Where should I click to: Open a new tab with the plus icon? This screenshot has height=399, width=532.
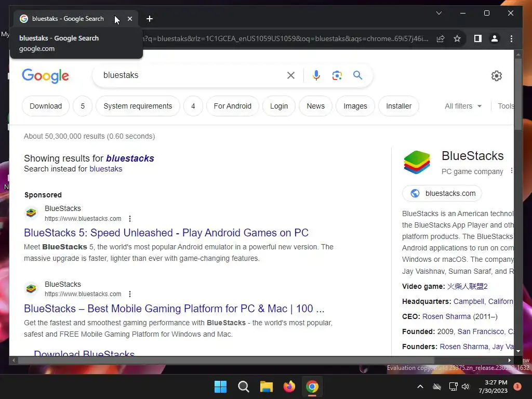click(149, 19)
